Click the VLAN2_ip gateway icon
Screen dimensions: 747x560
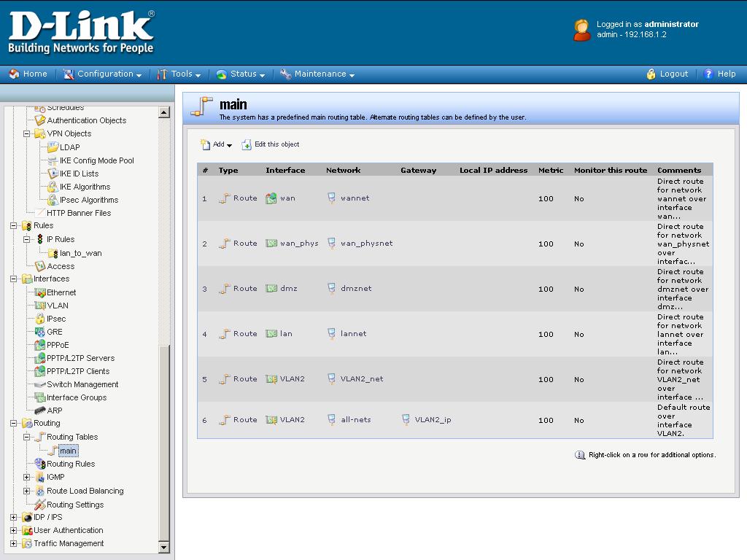pos(406,420)
